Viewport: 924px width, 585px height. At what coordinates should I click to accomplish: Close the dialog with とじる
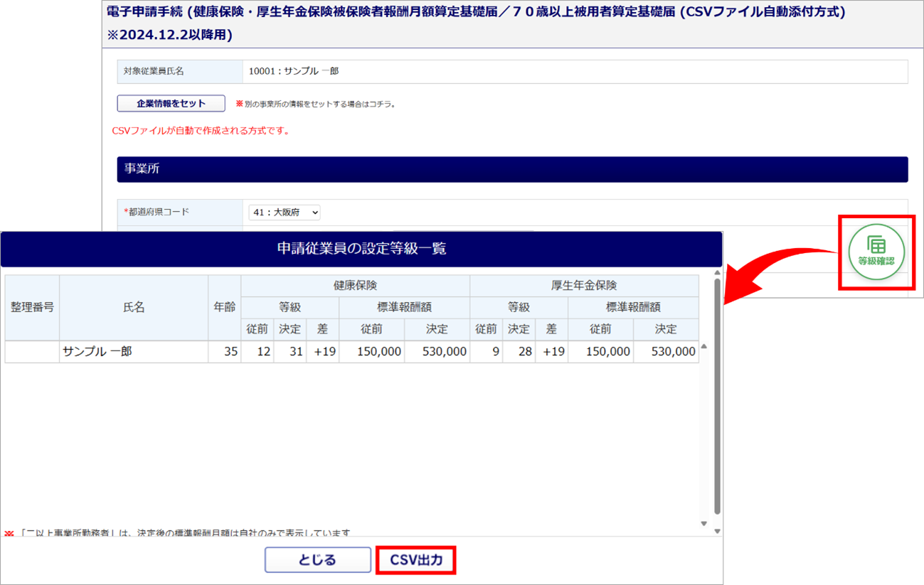[317, 560]
